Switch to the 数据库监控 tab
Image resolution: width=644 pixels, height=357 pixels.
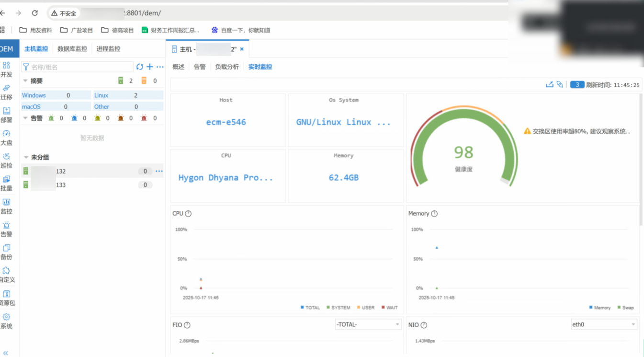(72, 49)
